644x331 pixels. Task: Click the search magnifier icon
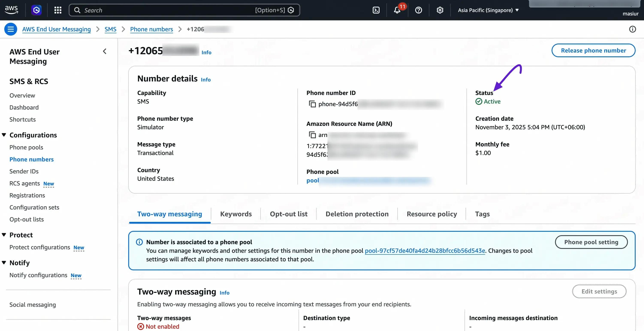coord(77,10)
